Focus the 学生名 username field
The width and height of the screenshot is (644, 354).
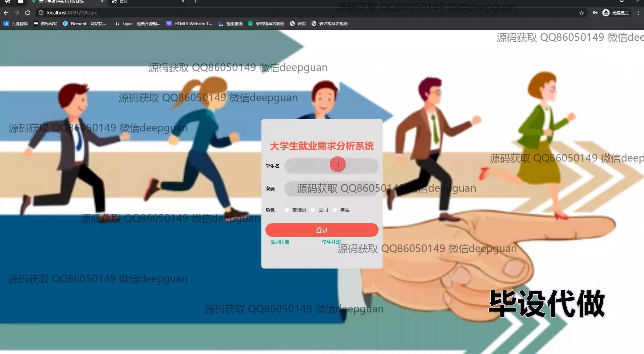(331, 166)
